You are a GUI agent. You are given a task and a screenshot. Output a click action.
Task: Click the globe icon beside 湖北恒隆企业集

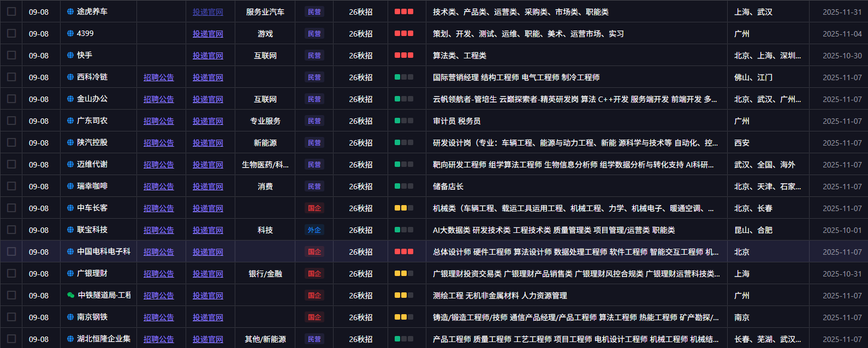pyautogui.click(x=70, y=339)
